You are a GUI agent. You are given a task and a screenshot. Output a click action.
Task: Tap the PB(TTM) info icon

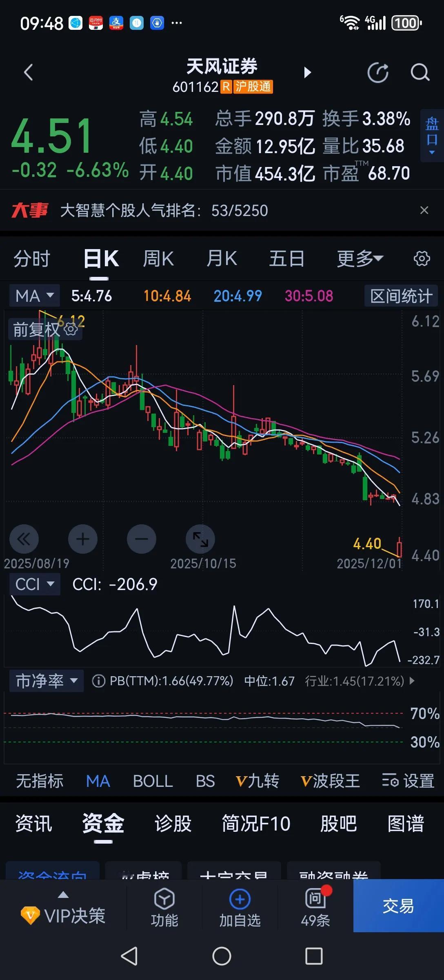(98, 681)
